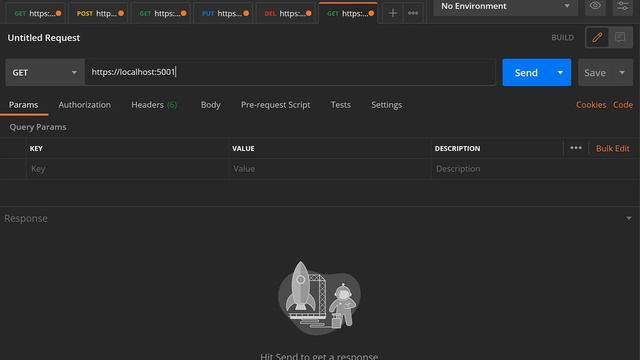This screenshot has width=640, height=360.
Task: Open the Body tab
Action: coord(211,105)
